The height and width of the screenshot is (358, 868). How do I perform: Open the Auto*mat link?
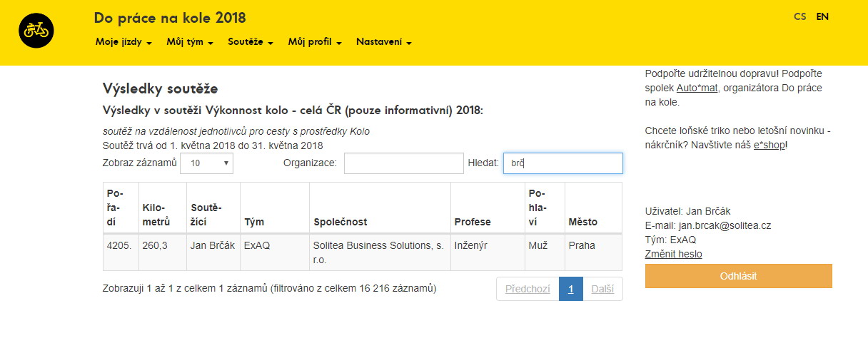click(697, 88)
